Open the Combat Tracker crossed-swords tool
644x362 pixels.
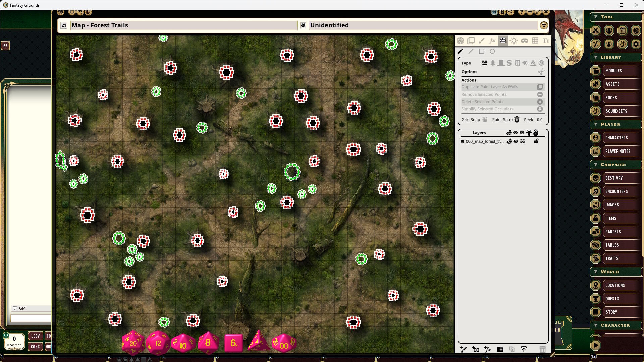pos(596,31)
